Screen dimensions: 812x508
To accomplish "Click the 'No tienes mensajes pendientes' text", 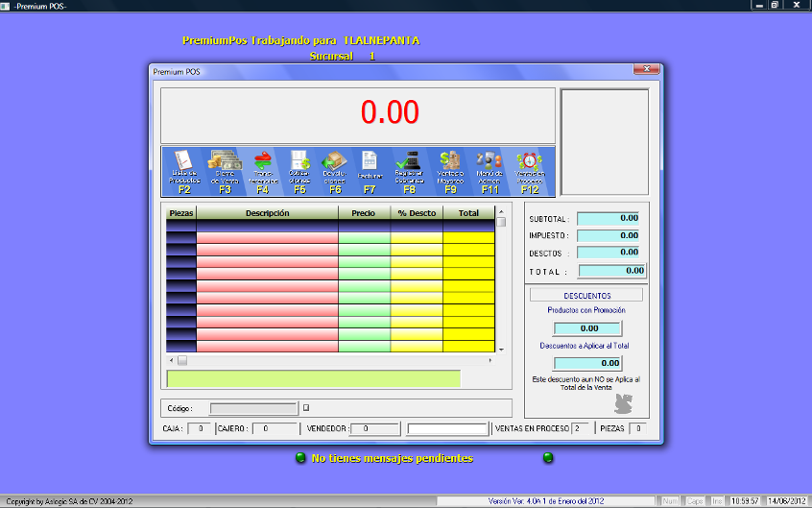I will (x=392, y=458).
